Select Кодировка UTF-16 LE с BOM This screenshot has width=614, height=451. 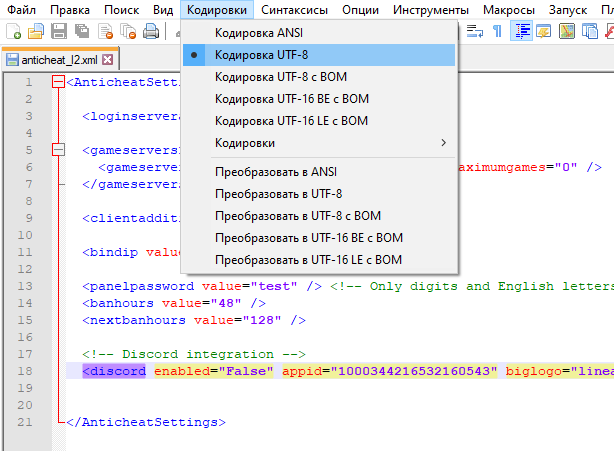319,121
